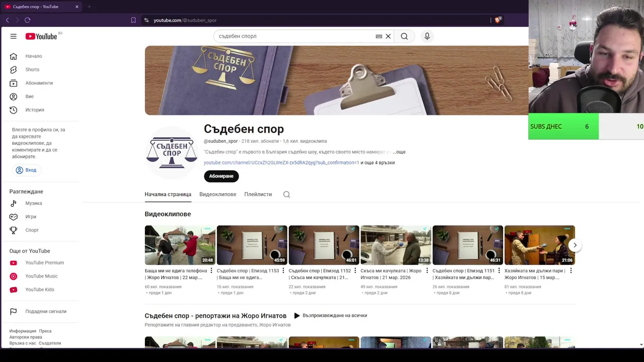Clear the search box text
Image resolution: width=644 pixels, height=362 pixels.
[388, 36]
